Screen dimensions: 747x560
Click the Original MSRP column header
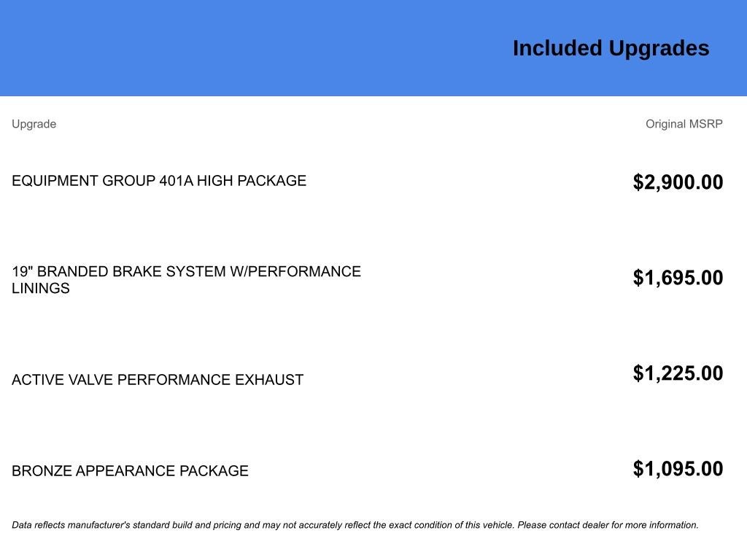point(684,124)
